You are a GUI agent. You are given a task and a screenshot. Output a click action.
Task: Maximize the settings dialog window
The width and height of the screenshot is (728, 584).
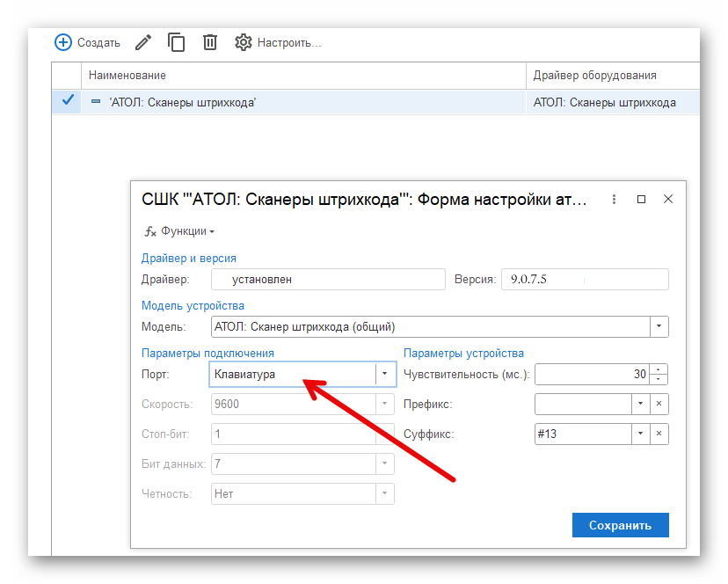pyautogui.click(x=641, y=200)
